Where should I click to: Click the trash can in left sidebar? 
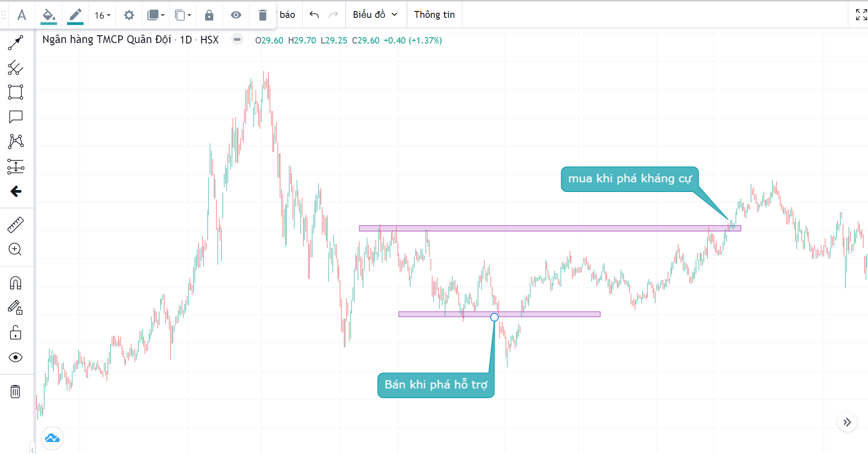pos(16,392)
